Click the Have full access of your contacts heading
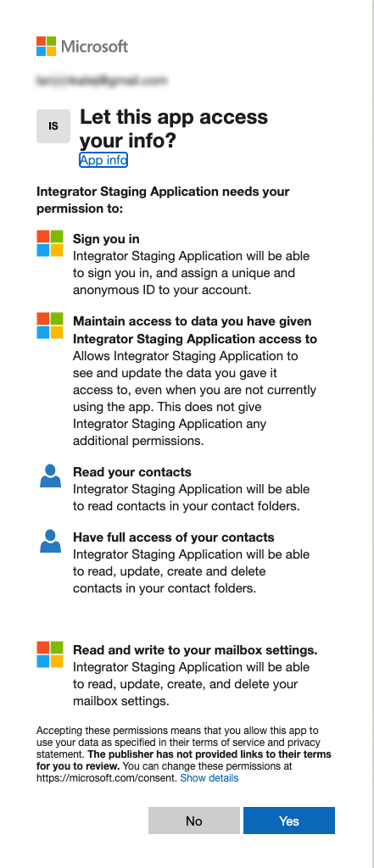374x868 pixels. tap(174, 537)
